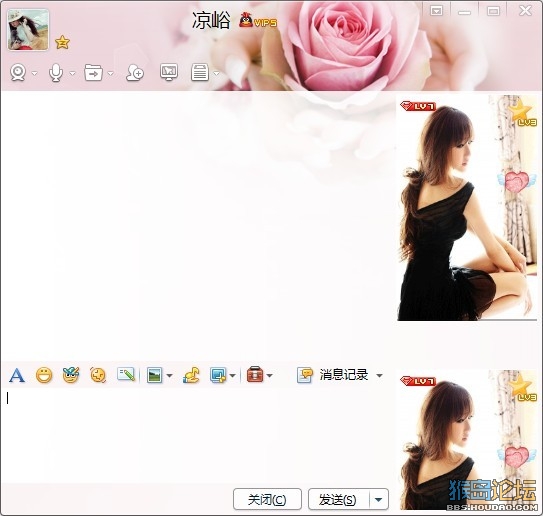Open voice call options dropdown arrow
This screenshot has width=543, height=516.
[72, 73]
